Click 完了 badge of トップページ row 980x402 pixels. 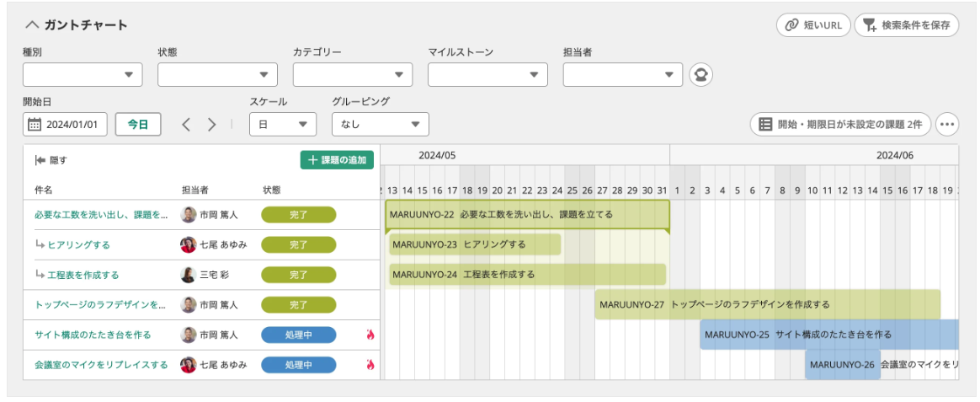point(299,304)
